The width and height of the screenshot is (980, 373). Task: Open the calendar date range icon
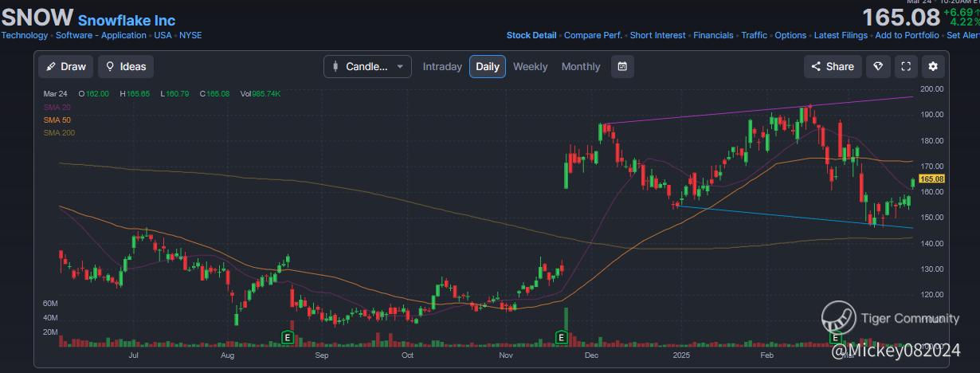(623, 66)
